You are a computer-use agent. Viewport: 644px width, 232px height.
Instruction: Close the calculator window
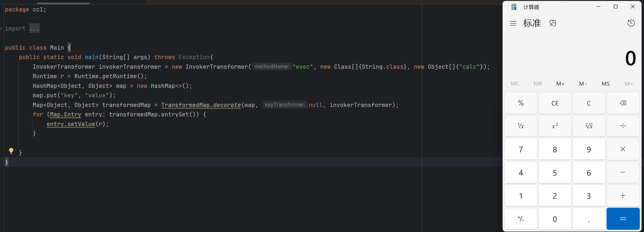[633, 7]
